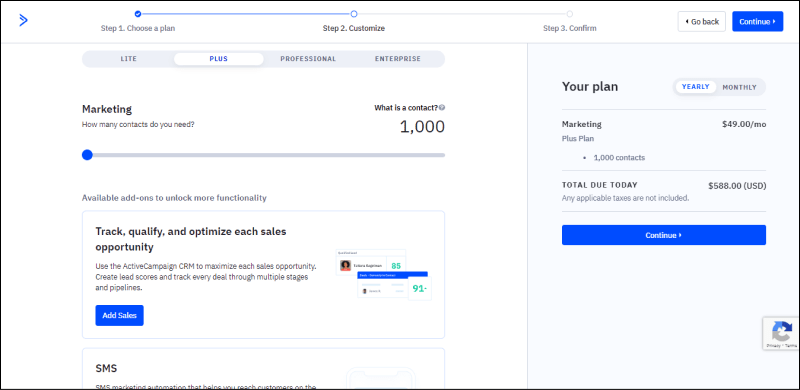
Task: Click the 'Track, qualify, and optimize' heading
Action: point(191,239)
